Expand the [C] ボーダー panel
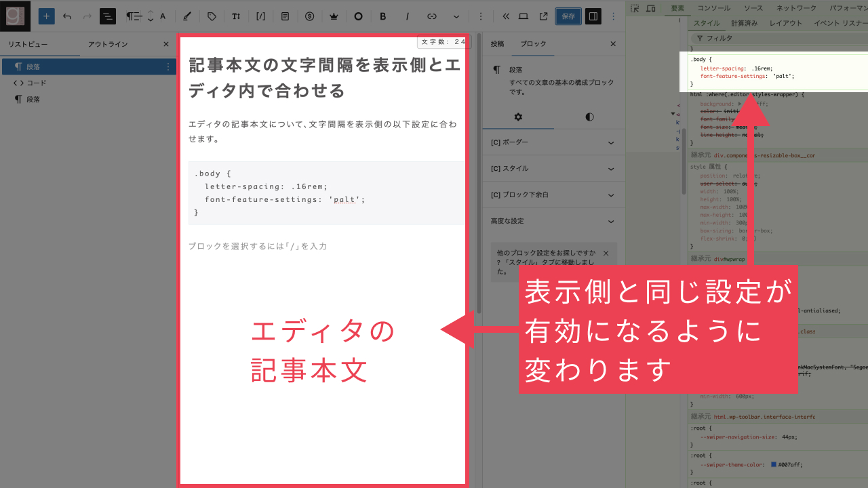 553,142
